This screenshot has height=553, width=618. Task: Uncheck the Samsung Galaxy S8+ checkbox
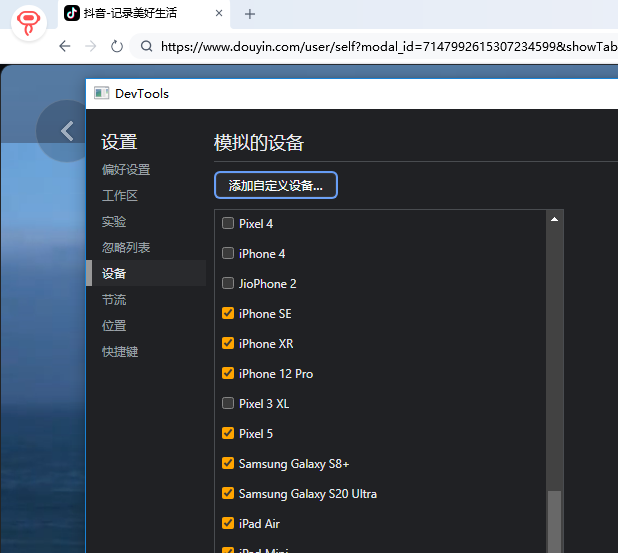[x=228, y=463]
